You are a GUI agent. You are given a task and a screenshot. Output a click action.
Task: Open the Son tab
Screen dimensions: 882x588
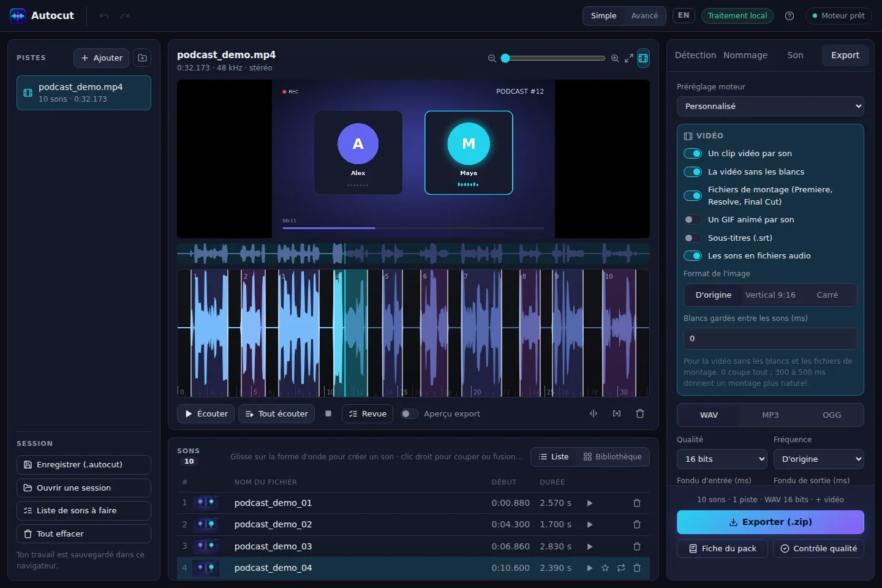(x=795, y=55)
